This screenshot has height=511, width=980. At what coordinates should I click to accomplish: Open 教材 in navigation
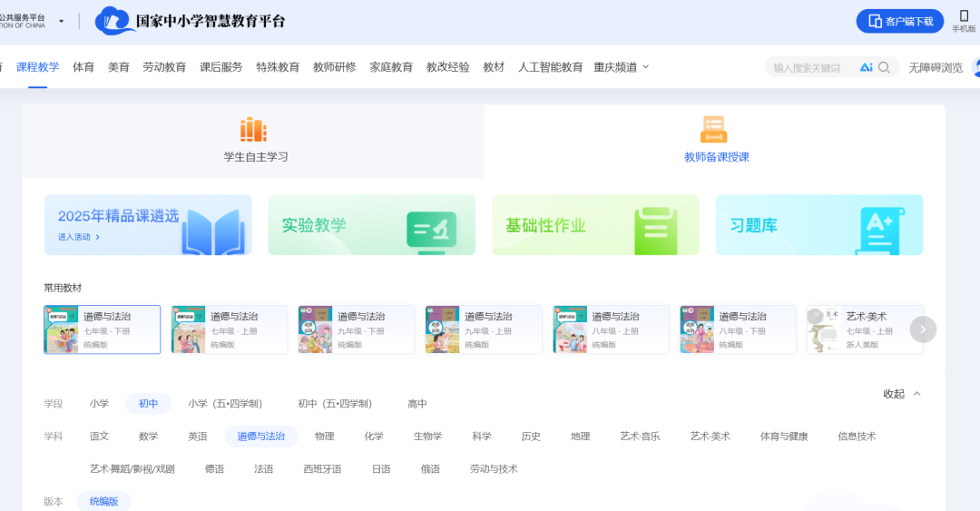click(x=494, y=67)
